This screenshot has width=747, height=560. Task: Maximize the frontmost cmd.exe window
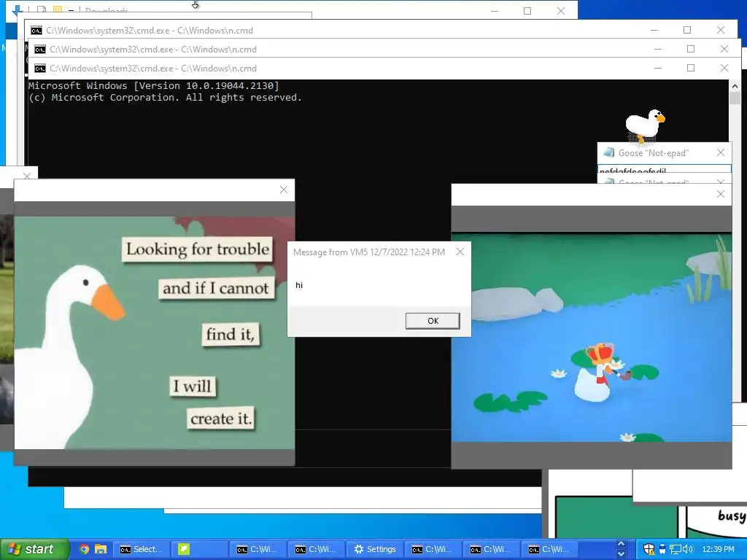coord(691,68)
